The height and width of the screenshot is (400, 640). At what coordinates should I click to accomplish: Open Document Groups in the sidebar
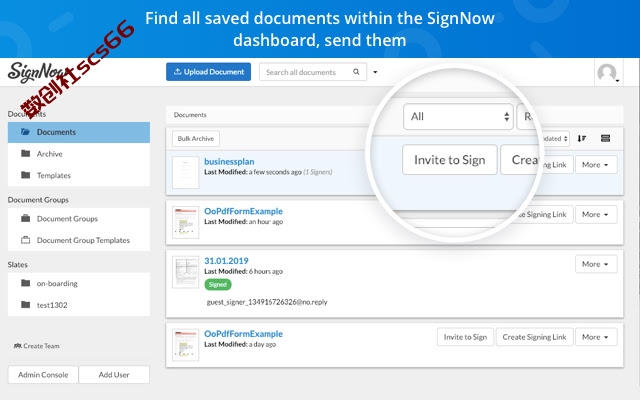tap(79, 219)
